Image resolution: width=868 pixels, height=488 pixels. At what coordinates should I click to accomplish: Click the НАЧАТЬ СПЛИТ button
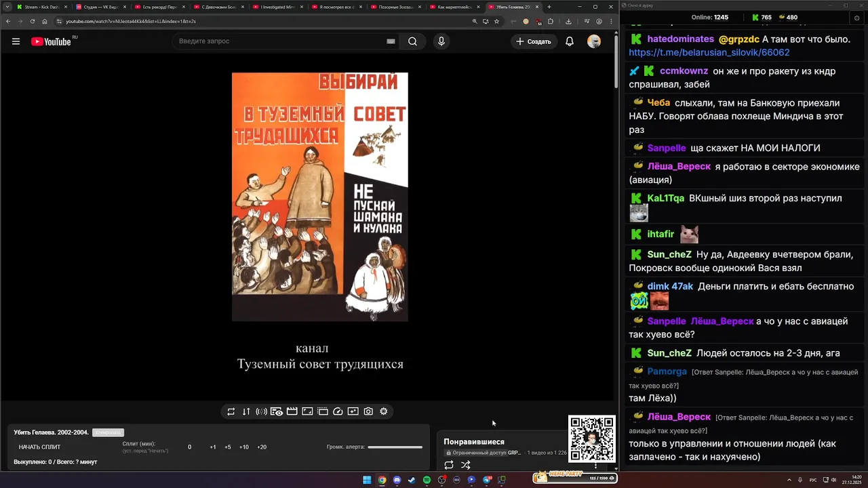(39, 447)
